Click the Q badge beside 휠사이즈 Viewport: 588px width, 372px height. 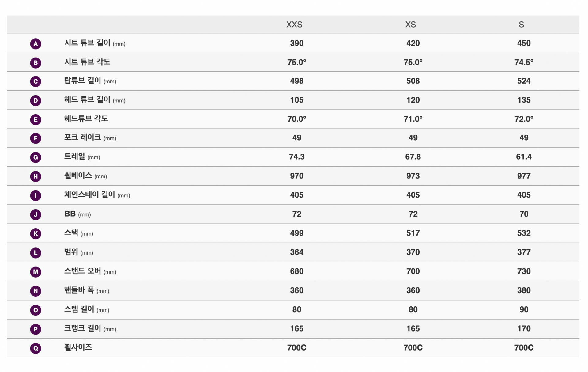[36, 348]
